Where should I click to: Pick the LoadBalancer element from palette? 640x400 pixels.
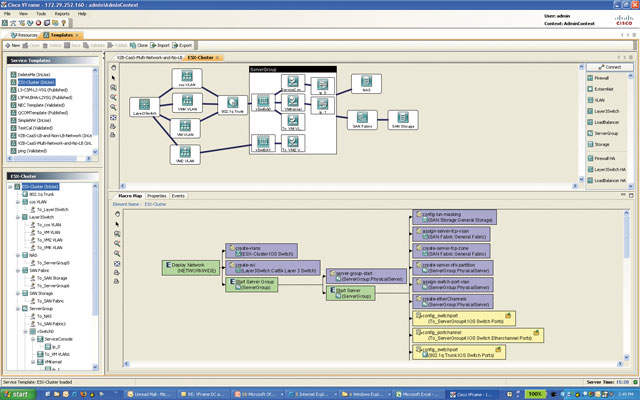click(x=603, y=122)
